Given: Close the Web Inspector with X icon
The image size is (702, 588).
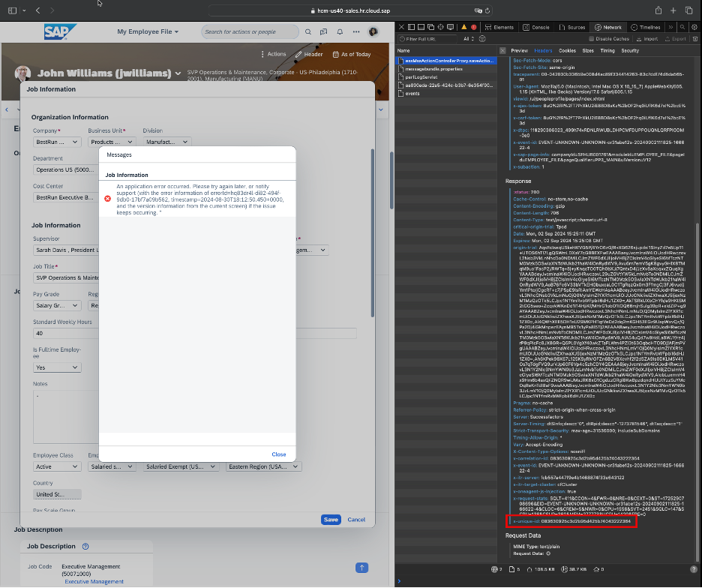Looking at the screenshot, I should [x=401, y=27].
